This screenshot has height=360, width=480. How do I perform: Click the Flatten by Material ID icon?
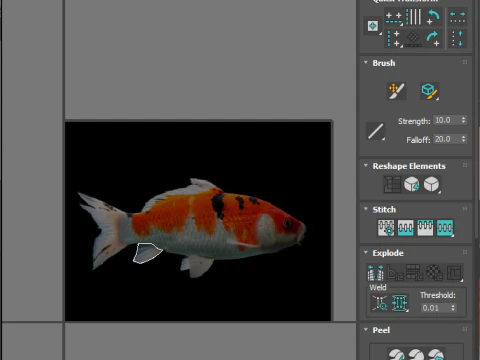tap(434, 273)
